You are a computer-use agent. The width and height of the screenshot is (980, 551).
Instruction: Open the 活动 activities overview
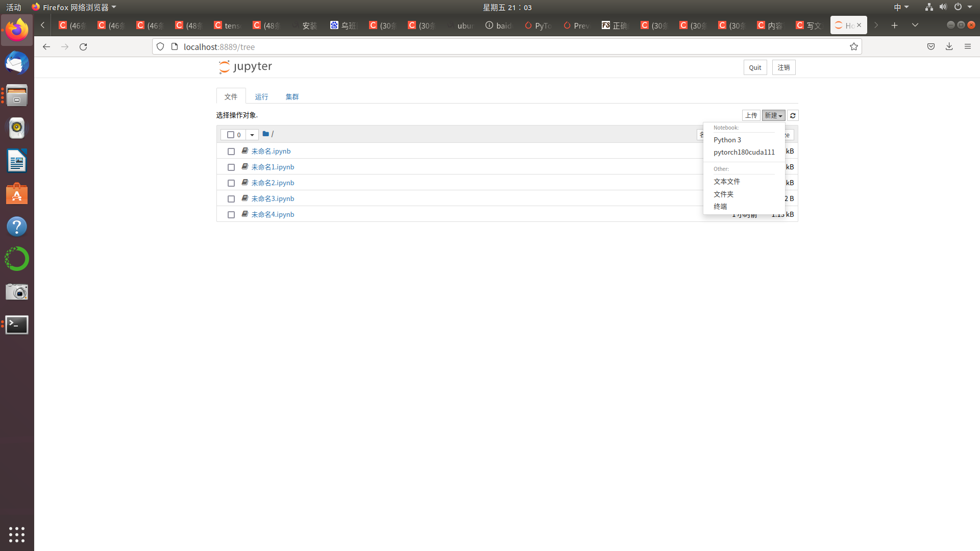14,7
